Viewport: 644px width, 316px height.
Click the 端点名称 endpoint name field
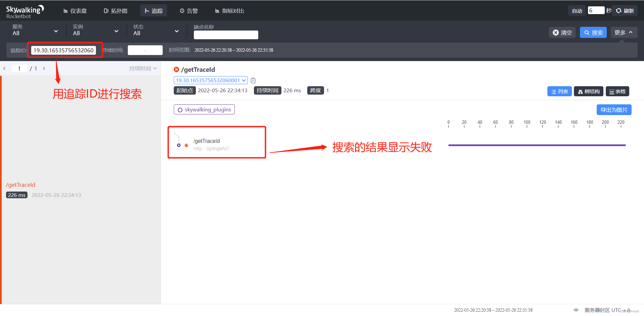click(x=226, y=35)
